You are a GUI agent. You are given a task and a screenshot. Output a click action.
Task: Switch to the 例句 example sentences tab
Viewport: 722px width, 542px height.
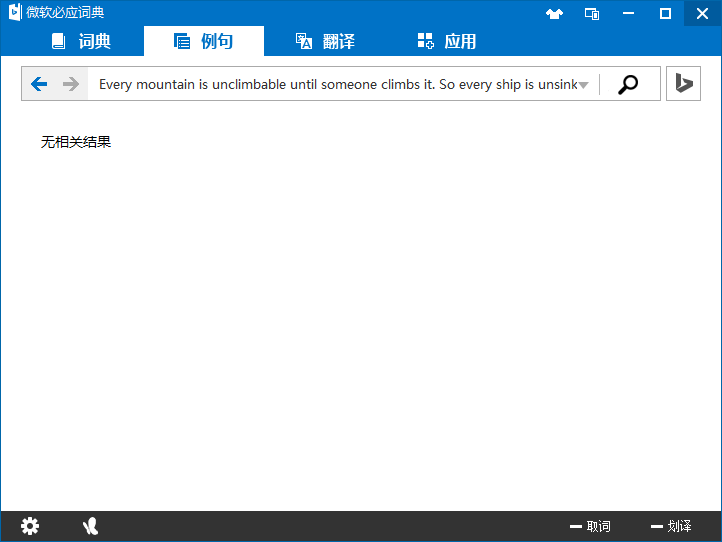pos(204,41)
